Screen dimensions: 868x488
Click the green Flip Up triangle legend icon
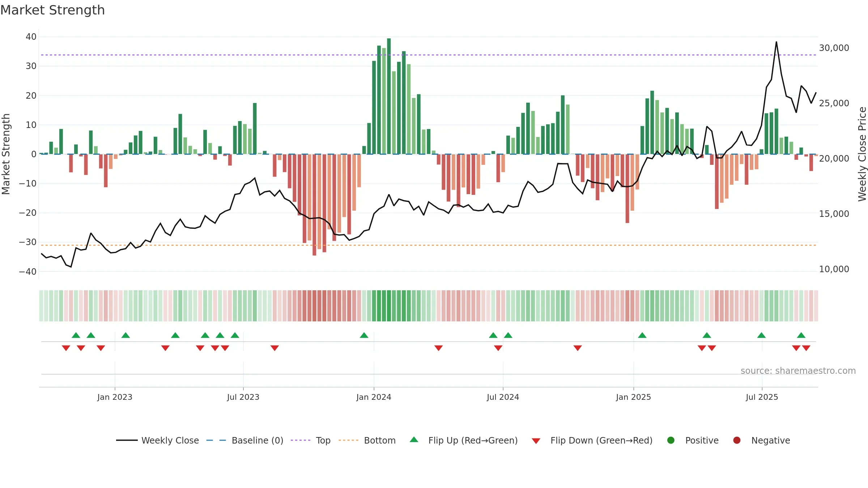414,440
